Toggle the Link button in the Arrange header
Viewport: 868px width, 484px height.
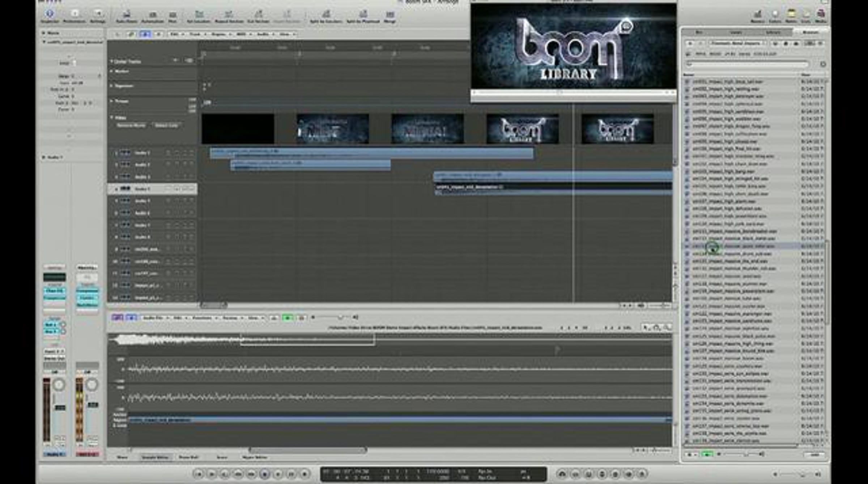131,34
